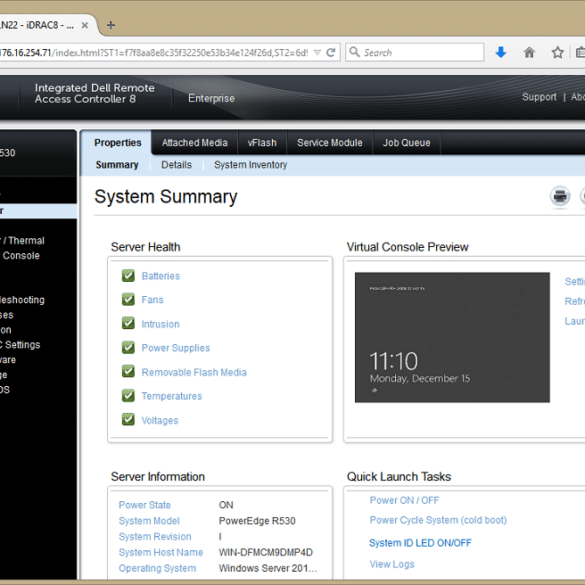585x585 pixels.
Task: Open the Attached Media tab
Action: [194, 143]
